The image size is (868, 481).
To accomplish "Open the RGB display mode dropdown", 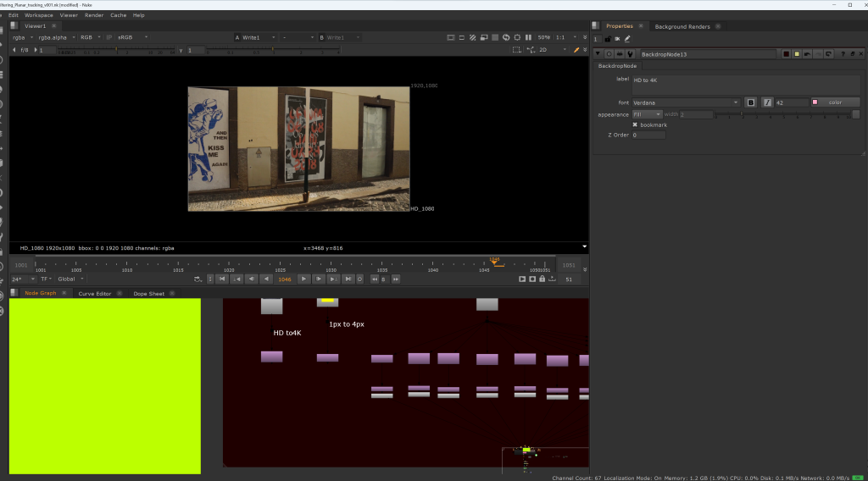I will click(x=90, y=37).
